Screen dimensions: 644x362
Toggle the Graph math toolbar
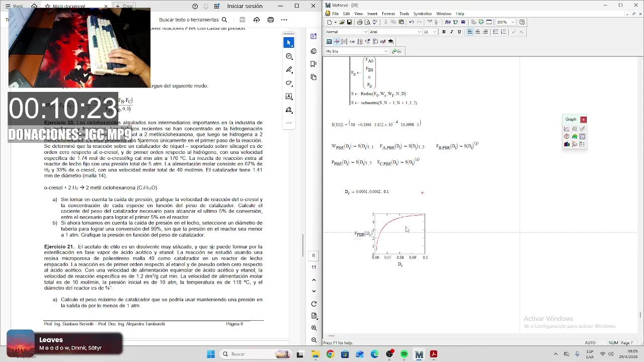click(x=337, y=42)
